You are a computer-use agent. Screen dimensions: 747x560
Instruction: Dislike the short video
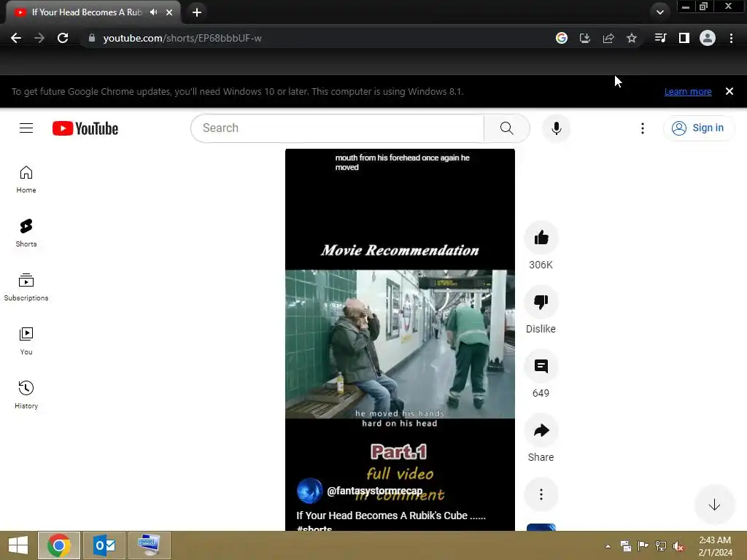(541, 301)
